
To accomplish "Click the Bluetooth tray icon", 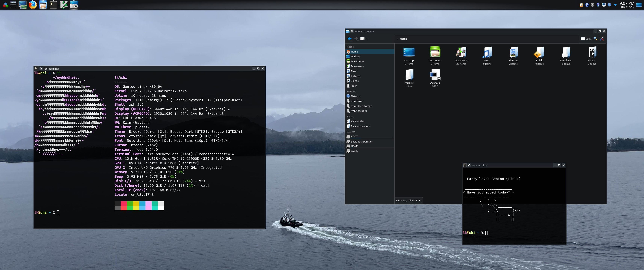I will coord(598,5).
